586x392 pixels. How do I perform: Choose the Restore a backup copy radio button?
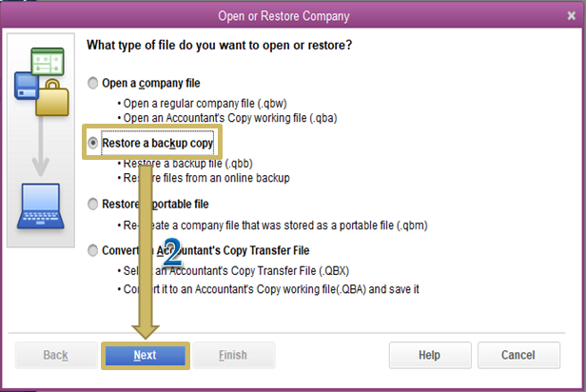[x=92, y=144]
